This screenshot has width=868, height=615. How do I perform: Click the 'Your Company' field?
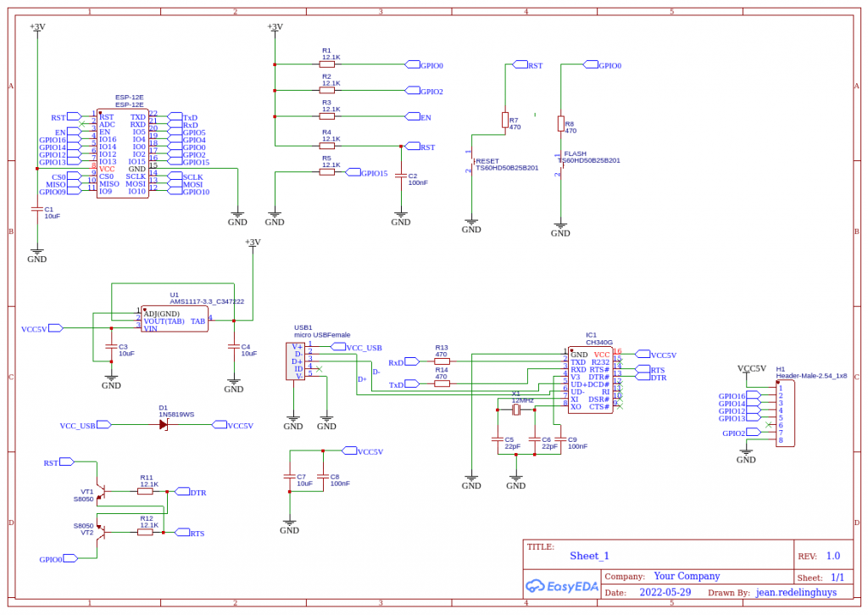coord(687,576)
